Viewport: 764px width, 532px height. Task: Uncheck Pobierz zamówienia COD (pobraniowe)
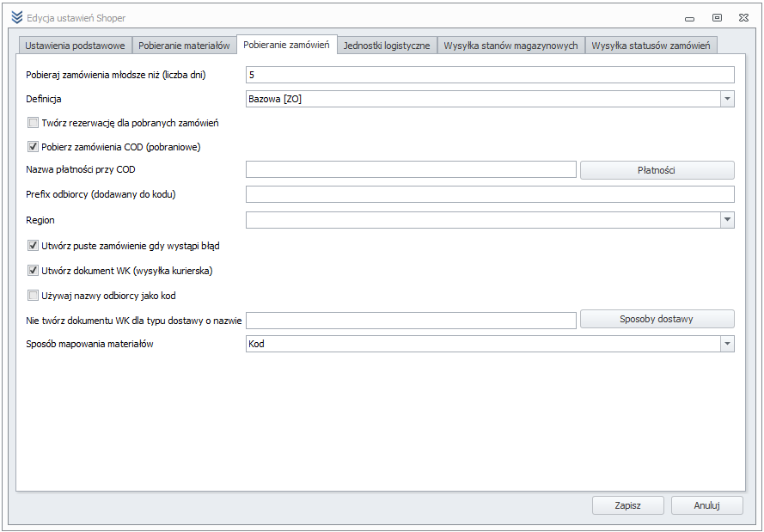click(x=34, y=147)
